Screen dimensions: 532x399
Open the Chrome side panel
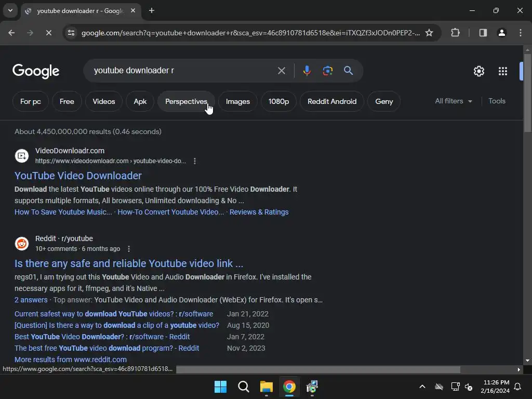coord(483,33)
